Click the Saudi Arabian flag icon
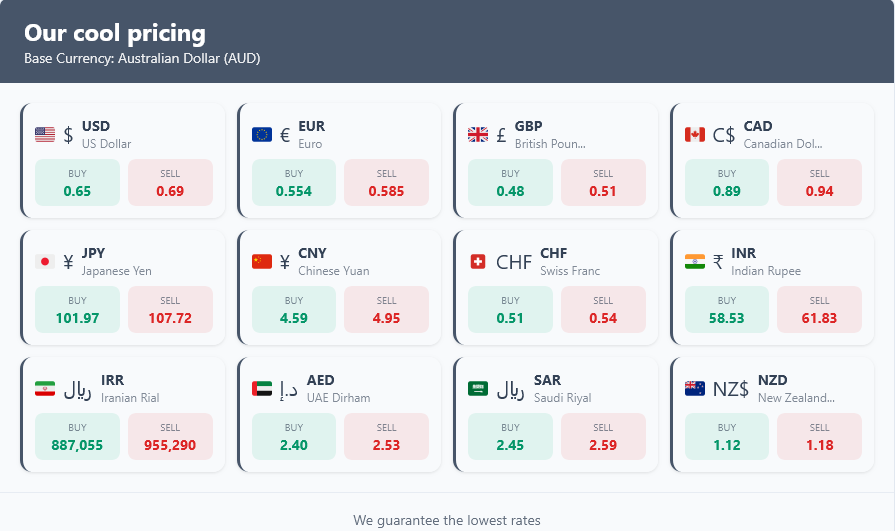 [478, 389]
